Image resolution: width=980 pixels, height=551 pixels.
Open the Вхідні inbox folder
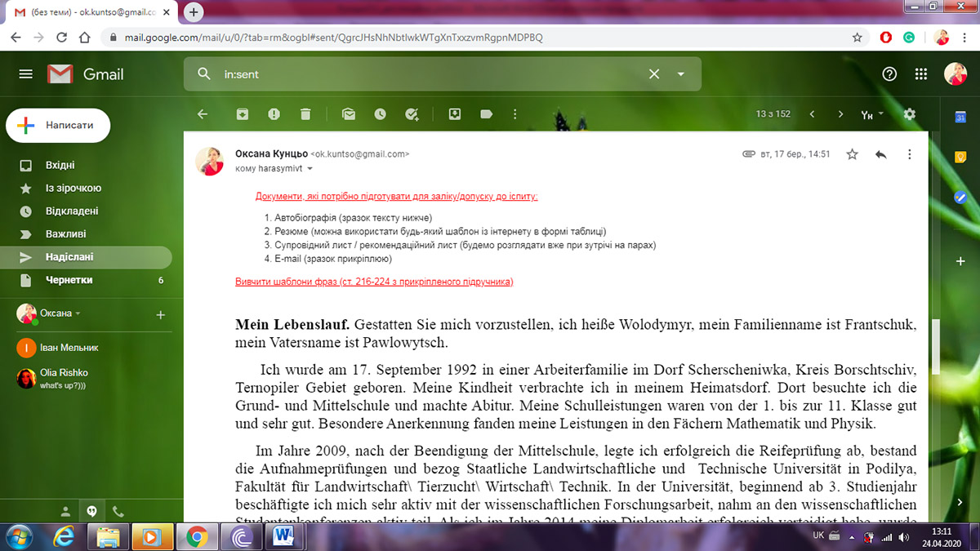pos(60,165)
